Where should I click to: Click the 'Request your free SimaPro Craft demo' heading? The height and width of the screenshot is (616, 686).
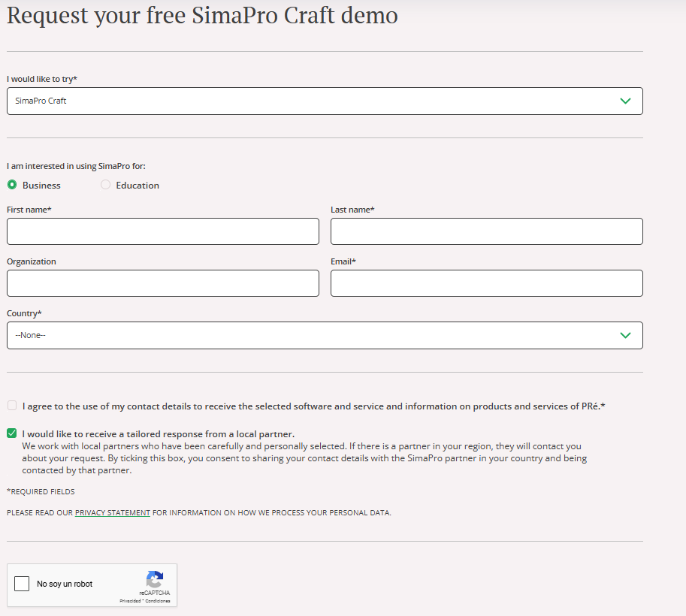pos(202,16)
